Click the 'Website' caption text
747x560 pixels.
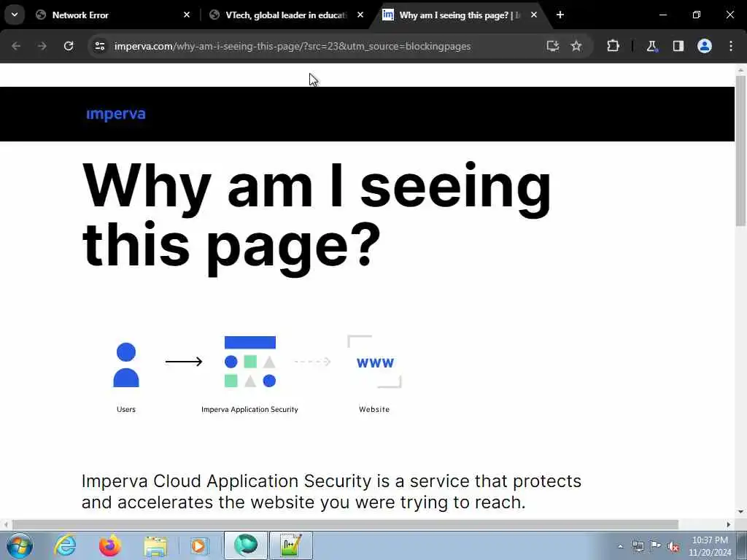[374, 410]
